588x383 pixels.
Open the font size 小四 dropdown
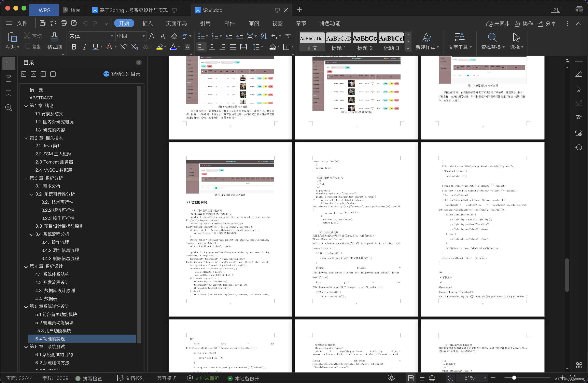click(143, 36)
